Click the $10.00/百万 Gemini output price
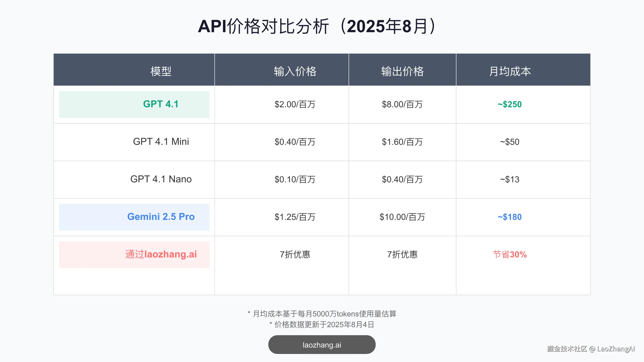 pos(402,217)
